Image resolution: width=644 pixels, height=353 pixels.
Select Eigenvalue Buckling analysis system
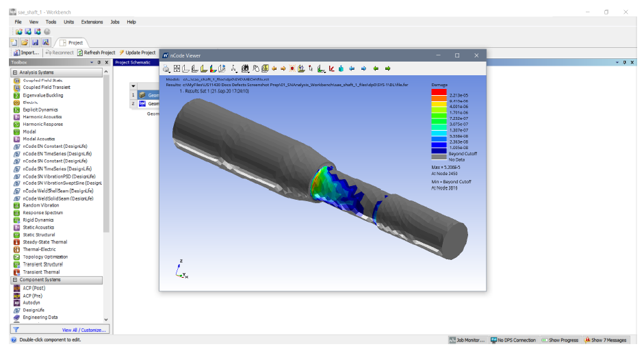42,95
